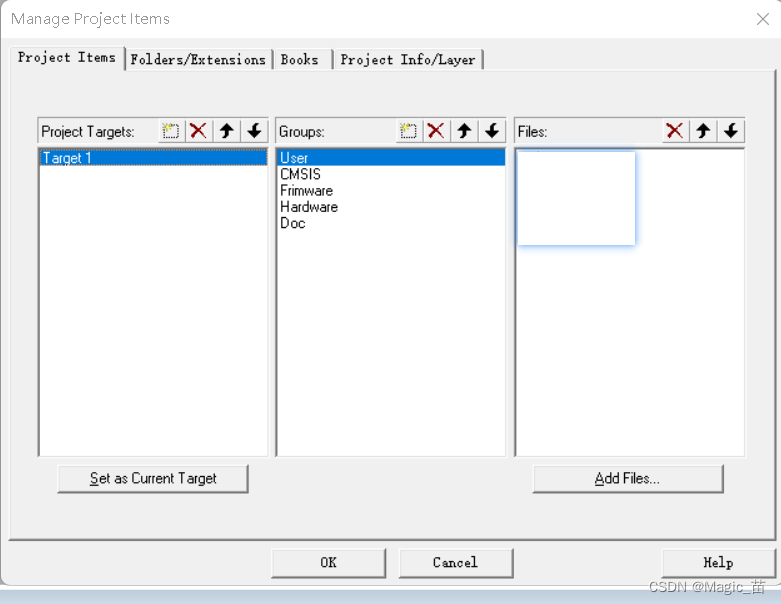Image resolution: width=781 pixels, height=604 pixels.
Task: Delete the selected group
Action: pos(436,131)
